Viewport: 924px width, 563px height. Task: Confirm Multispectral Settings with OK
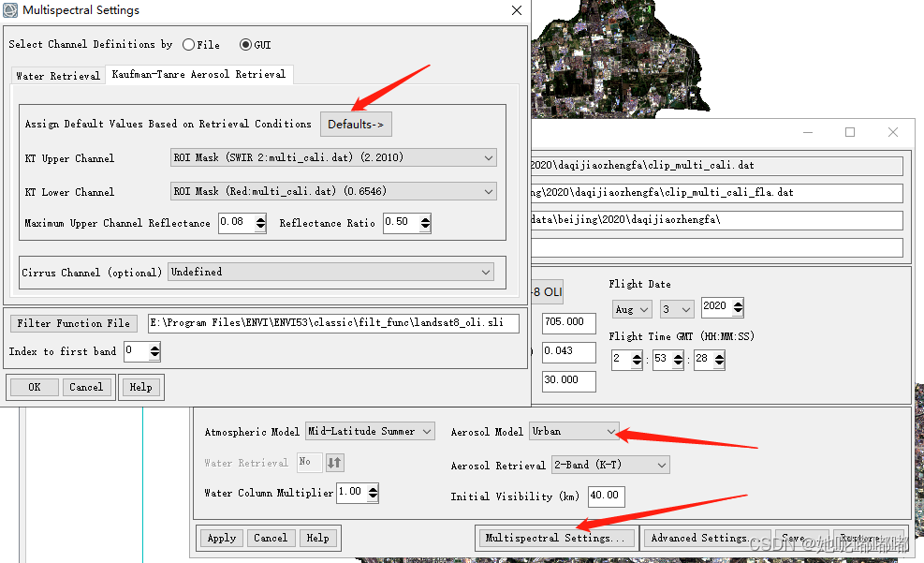click(35, 387)
